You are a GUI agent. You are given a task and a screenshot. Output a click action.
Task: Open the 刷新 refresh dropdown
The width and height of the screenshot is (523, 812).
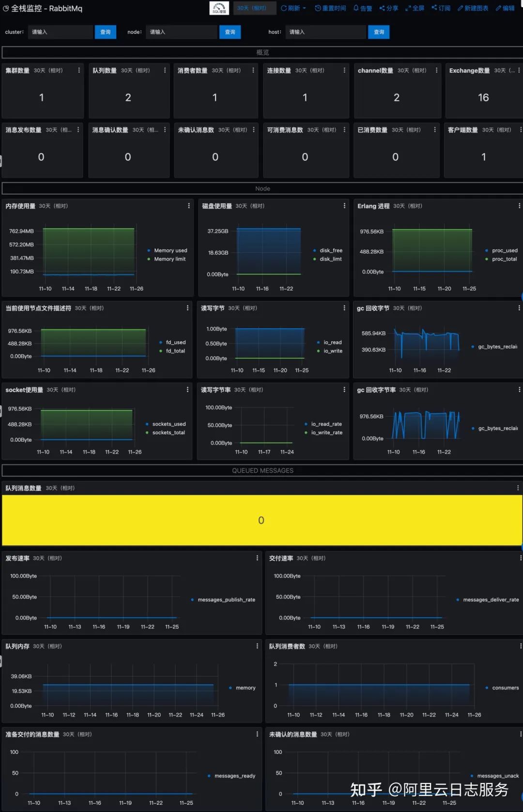pos(293,8)
